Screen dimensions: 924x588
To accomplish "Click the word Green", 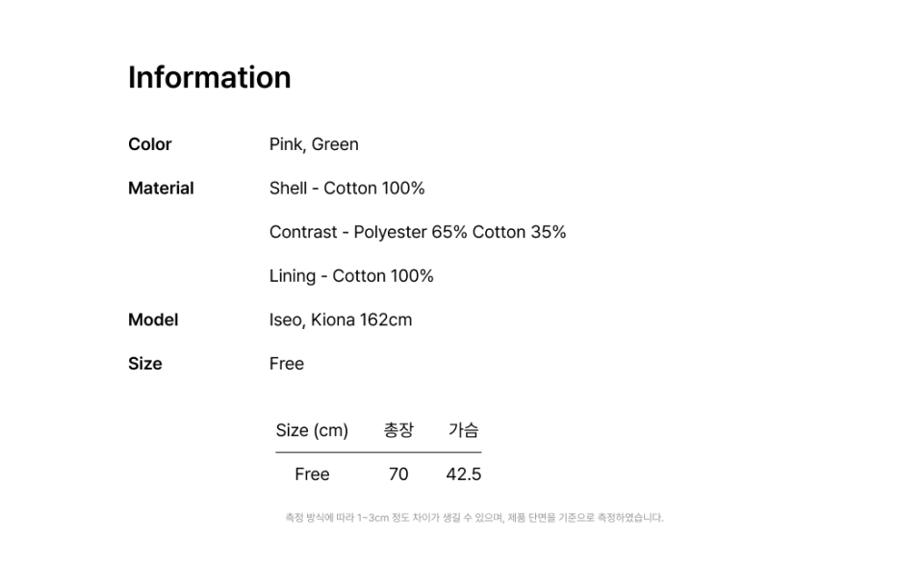I will click(335, 144).
